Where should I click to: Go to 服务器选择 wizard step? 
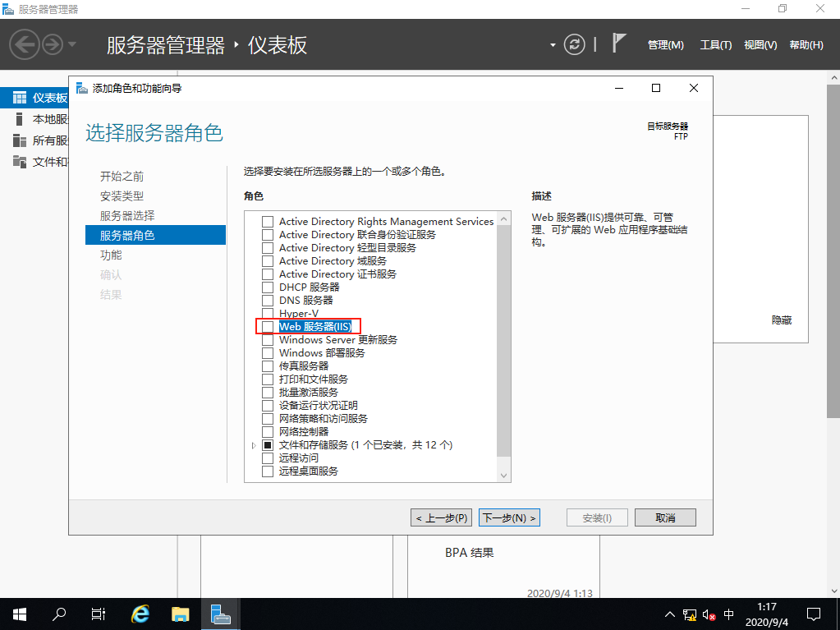[127, 216]
